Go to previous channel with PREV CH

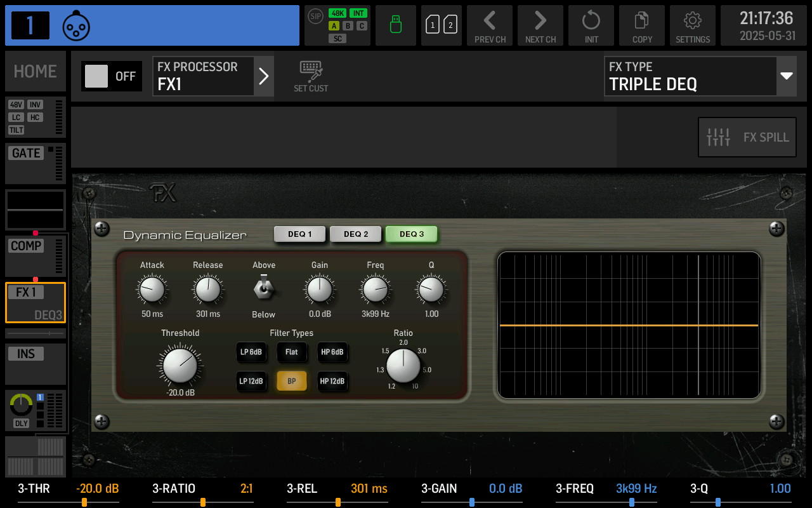coord(490,25)
